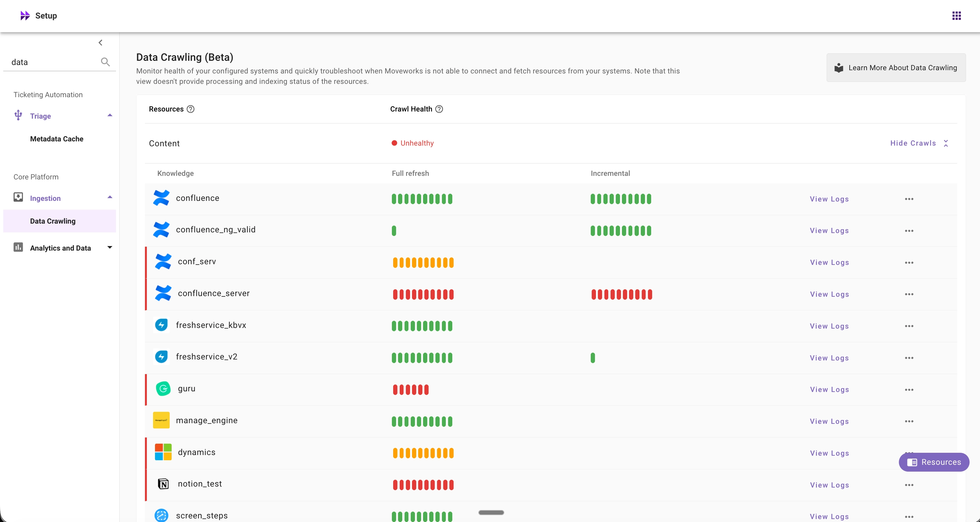Click the Moveworks Setup logo
This screenshot has width=980, height=522.
point(25,16)
